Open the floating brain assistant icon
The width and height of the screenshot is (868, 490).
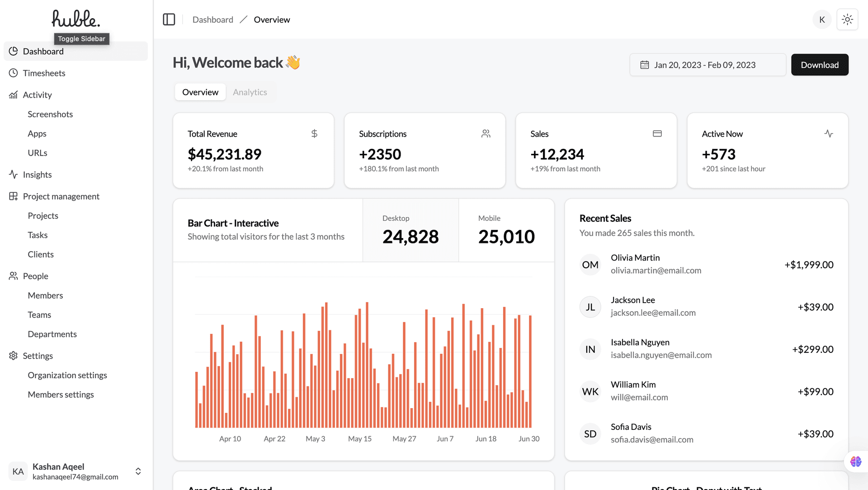(x=855, y=461)
